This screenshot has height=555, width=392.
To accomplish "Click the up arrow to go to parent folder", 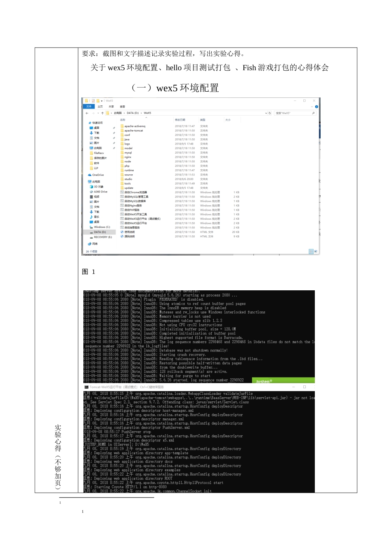I will point(103,113).
